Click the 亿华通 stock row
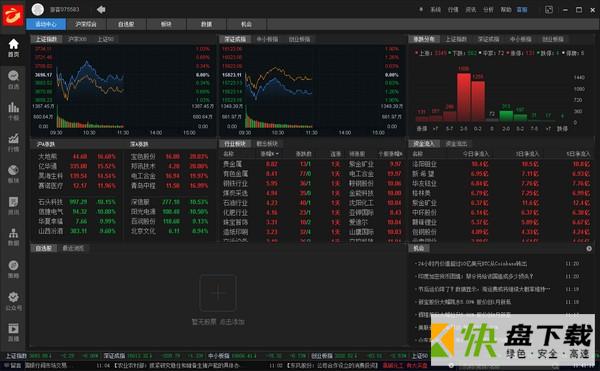This screenshot has height=371, width=600. 77,166
